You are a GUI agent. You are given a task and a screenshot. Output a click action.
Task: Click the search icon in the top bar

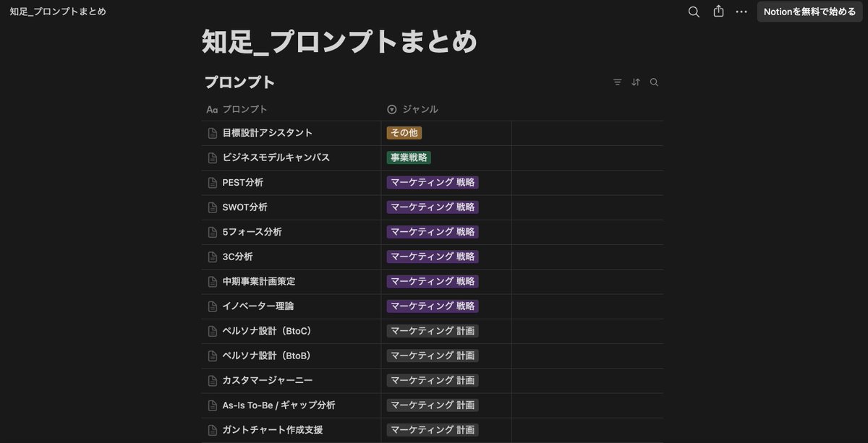(x=694, y=12)
